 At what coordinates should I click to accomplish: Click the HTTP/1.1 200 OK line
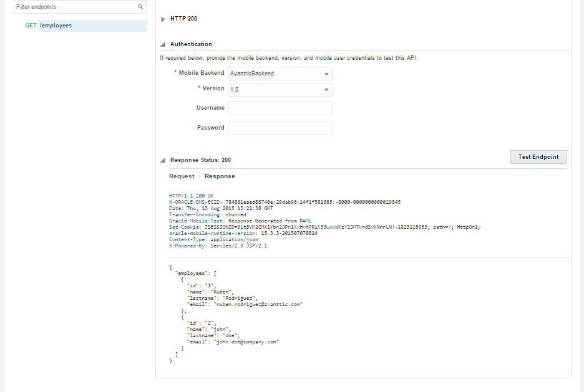click(x=192, y=196)
